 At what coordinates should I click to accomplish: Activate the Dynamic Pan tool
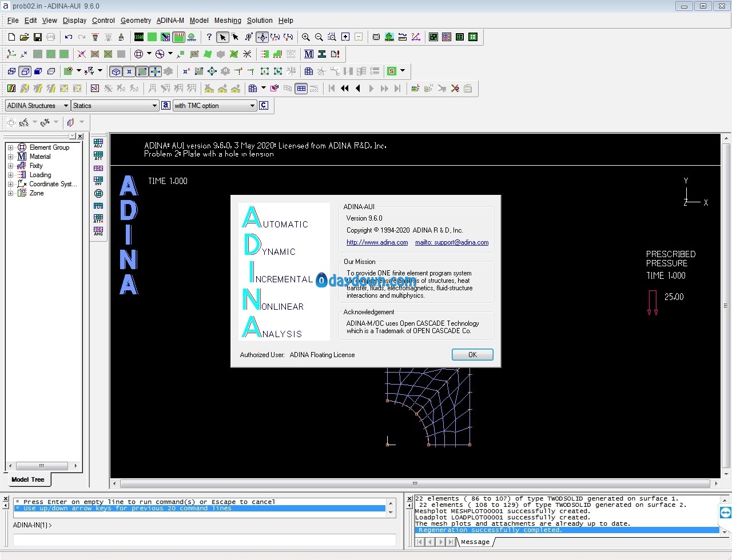point(262,37)
